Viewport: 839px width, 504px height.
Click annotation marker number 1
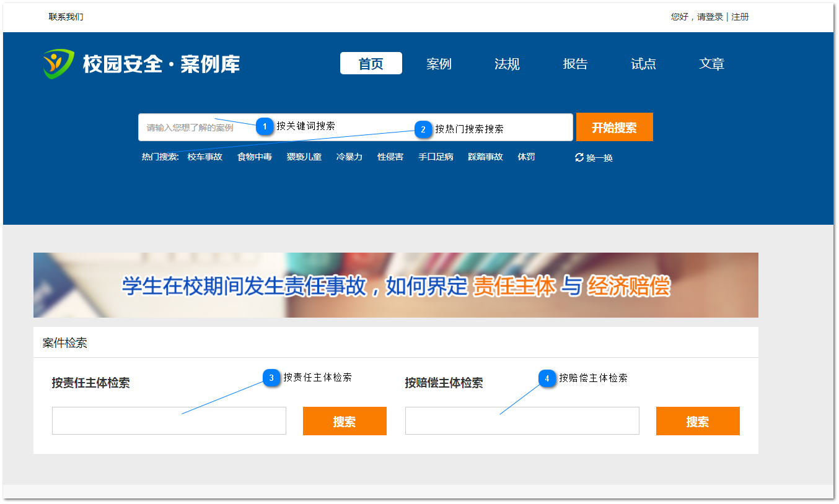pos(265,126)
